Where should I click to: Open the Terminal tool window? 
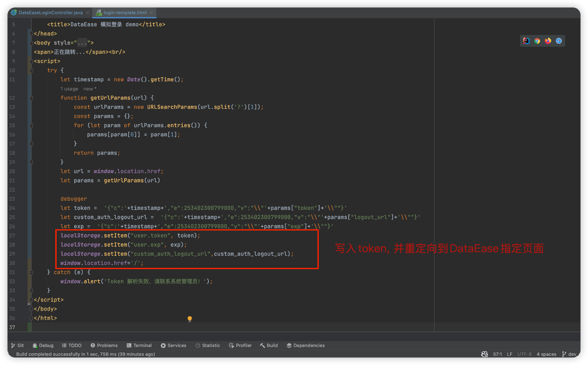pos(139,345)
